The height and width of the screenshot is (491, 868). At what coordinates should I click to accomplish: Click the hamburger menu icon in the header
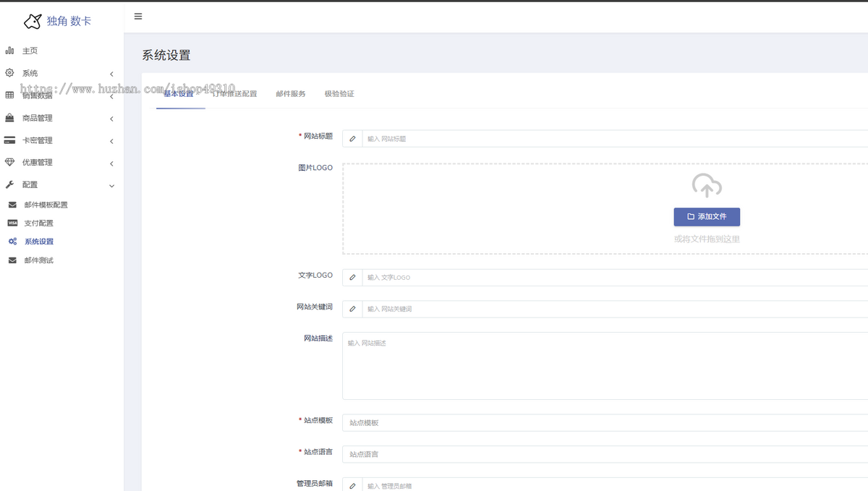click(x=138, y=17)
